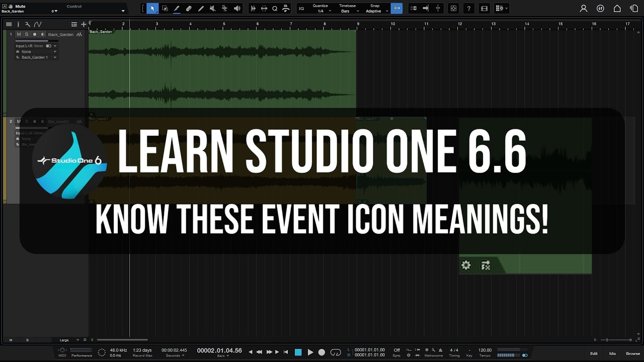Start recording with the record button
This screenshot has width=644, height=362.
pyautogui.click(x=322, y=352)
